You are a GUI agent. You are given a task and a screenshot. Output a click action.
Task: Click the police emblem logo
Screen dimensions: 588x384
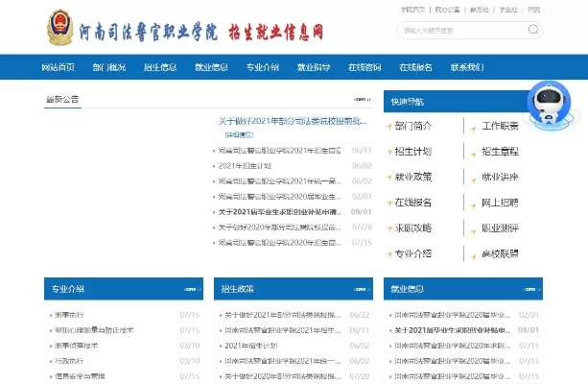60,28
